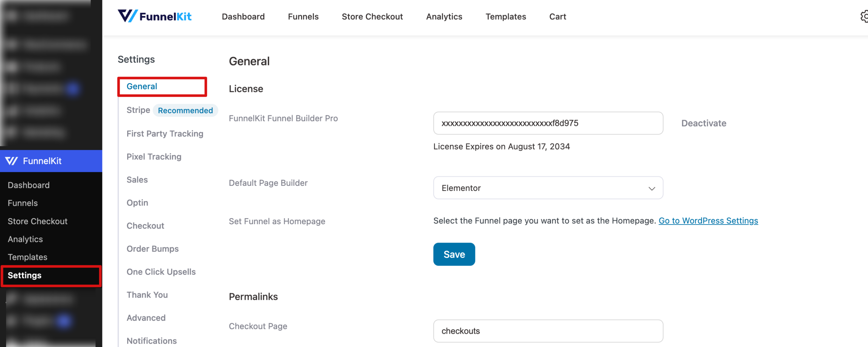This screenshot has height=347, width=868.
Task: Click the FunnelKit logo in header
Action: pyautogui.click(x=155, y=16)
